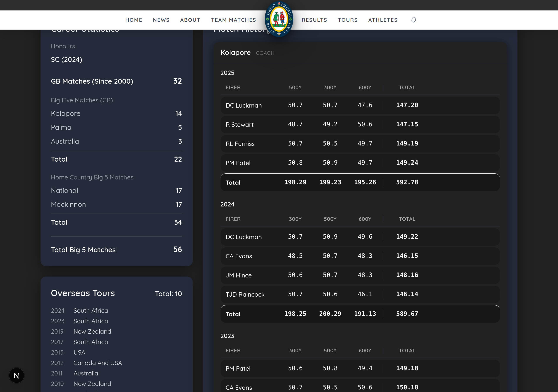Click the 2024 year heading
This screenshot has height=392, width=558.
[227, 204]
